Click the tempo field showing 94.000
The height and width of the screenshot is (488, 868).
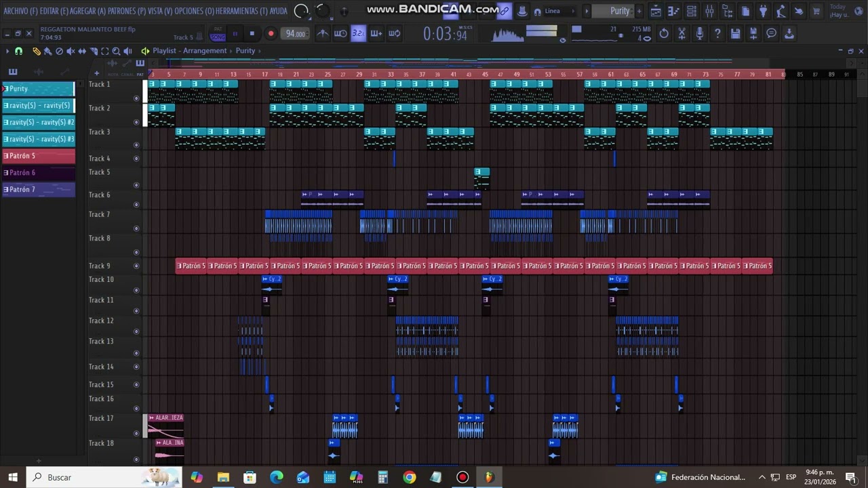pos(295,33)
